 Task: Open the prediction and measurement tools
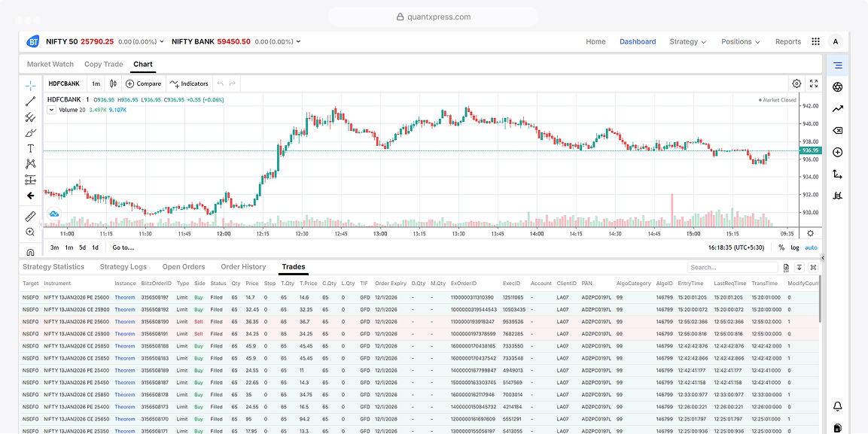[x=30, y=180]
